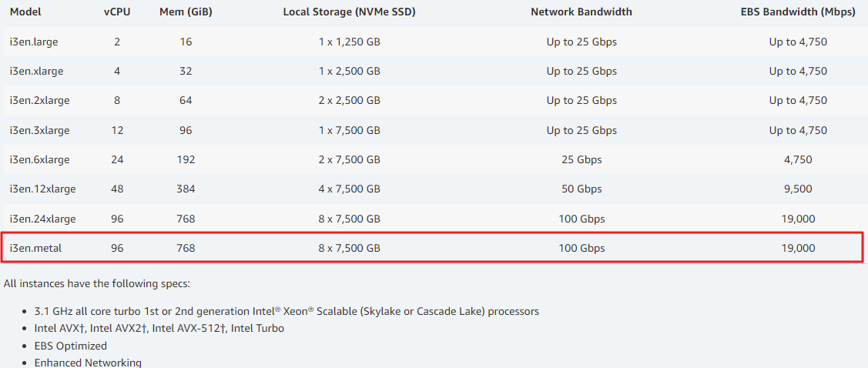Viewport: 868px width, 368px height.
Task: Select the i3en.2xlarge row label
Action: click(x=39, y=101)
